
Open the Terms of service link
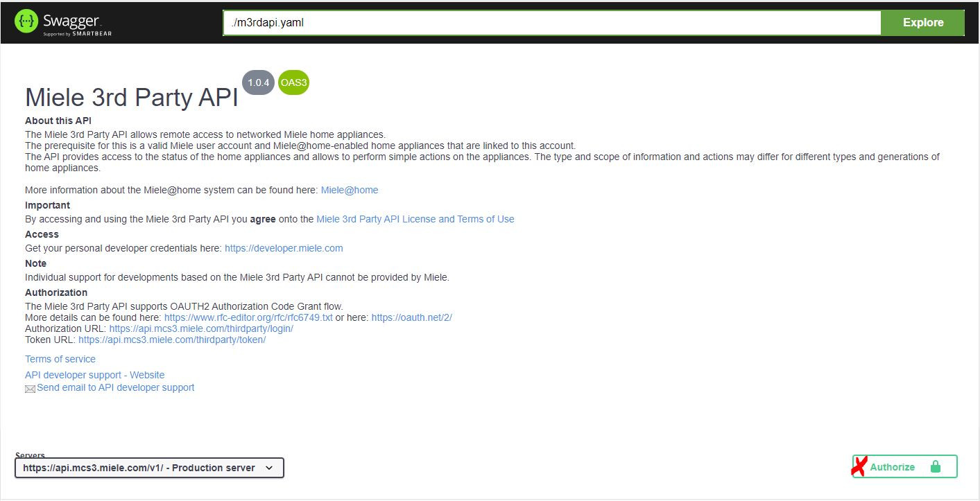pyautogui.click(x=60, y=359)
